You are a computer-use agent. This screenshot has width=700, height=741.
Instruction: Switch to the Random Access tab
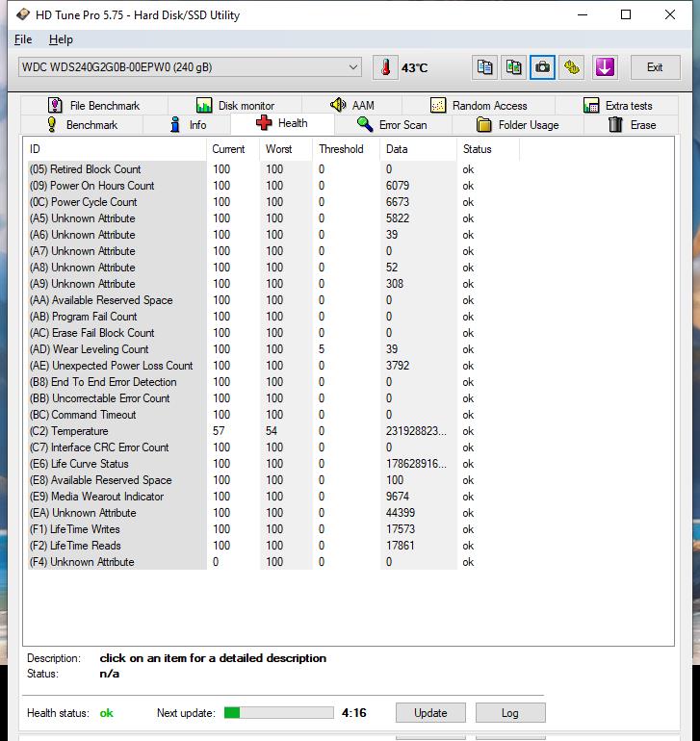[x=479, y=106]
